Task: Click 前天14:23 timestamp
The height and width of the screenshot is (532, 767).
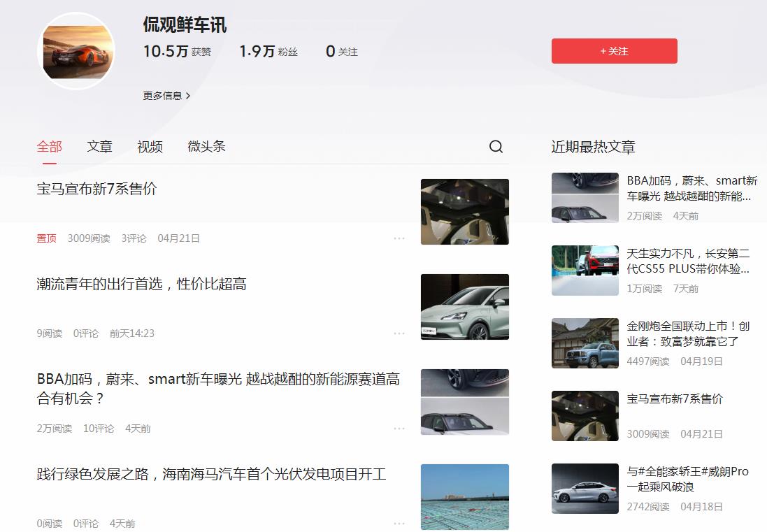Action: click(x=132, y=333)
